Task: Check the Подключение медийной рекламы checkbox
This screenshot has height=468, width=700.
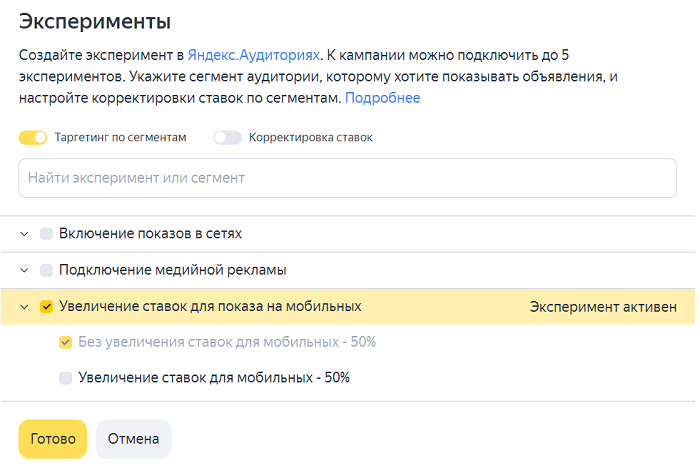Action: [x=46, y=270]
